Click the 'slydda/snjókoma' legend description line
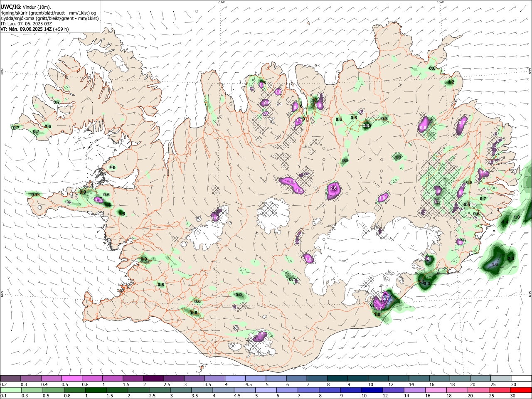This screenshot has height=399, width=532. coord(49,18)
